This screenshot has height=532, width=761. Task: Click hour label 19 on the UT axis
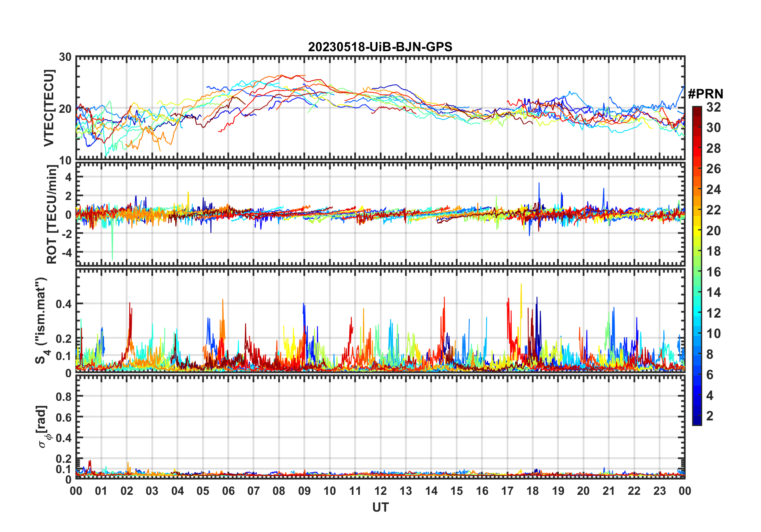558,491
